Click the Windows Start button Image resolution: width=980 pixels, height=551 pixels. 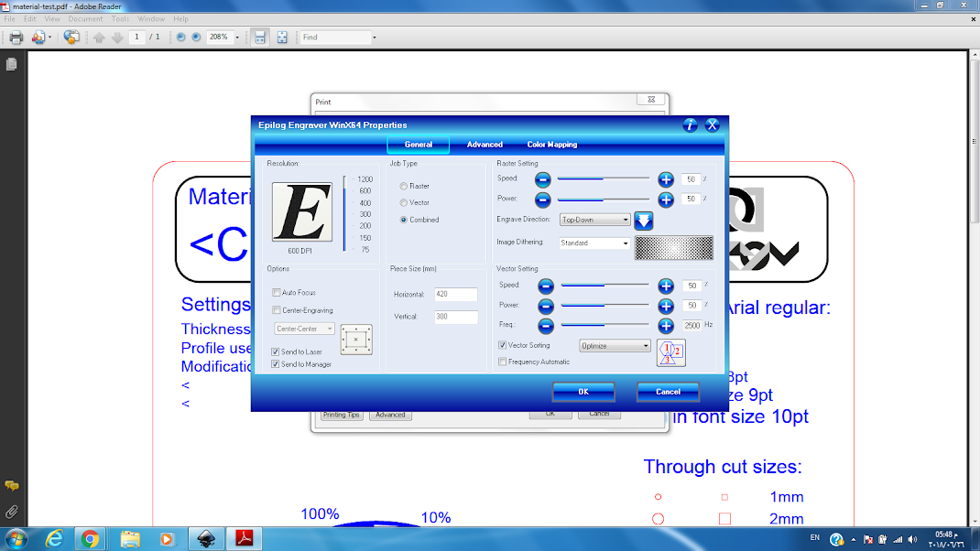click(x=16, y=538)
